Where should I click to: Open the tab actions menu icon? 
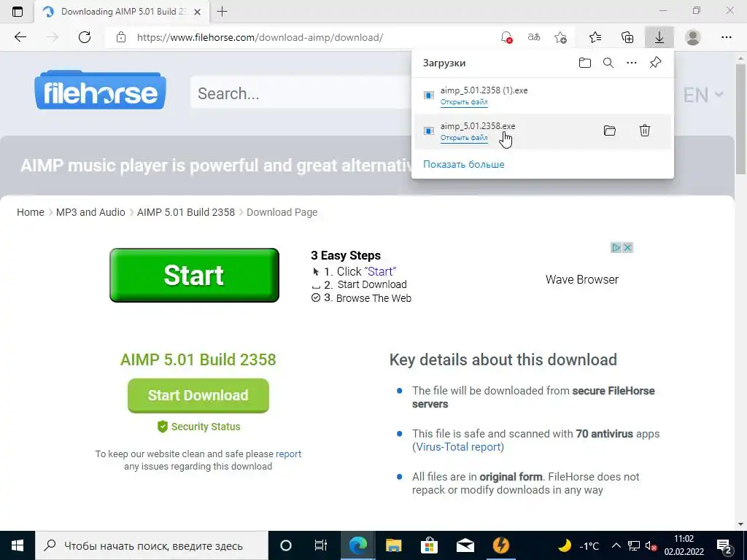18,12
